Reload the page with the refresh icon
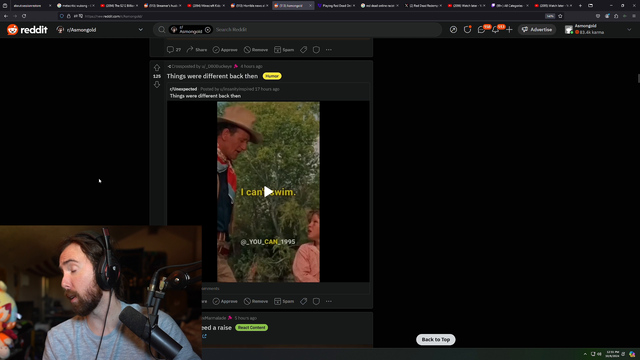The image size is (640, 360). pos(24,16)
